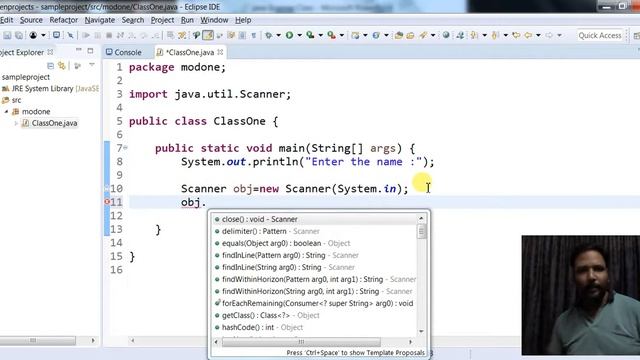Choose equals(Object arg0) proposal
This screenshot has height=360, width=640.
click(314, 243)
